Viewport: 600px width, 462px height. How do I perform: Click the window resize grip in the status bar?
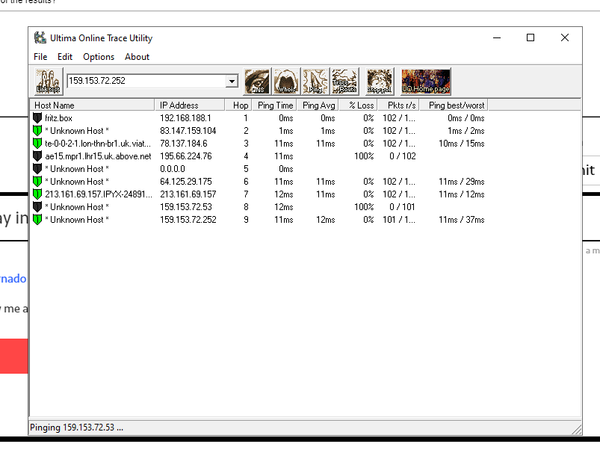[x=576, y=429]
